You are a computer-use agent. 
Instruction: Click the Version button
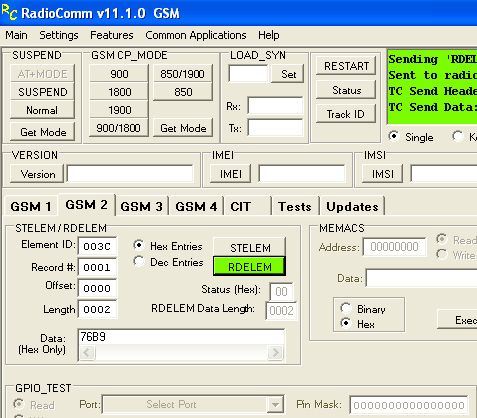[x=37, y=174]
